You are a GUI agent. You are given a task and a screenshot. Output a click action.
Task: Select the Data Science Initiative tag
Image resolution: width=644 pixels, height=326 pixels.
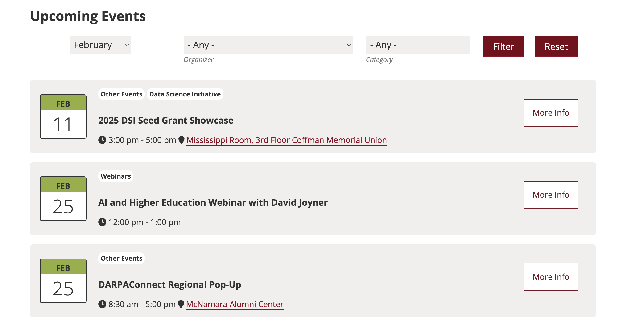(185, 94)
